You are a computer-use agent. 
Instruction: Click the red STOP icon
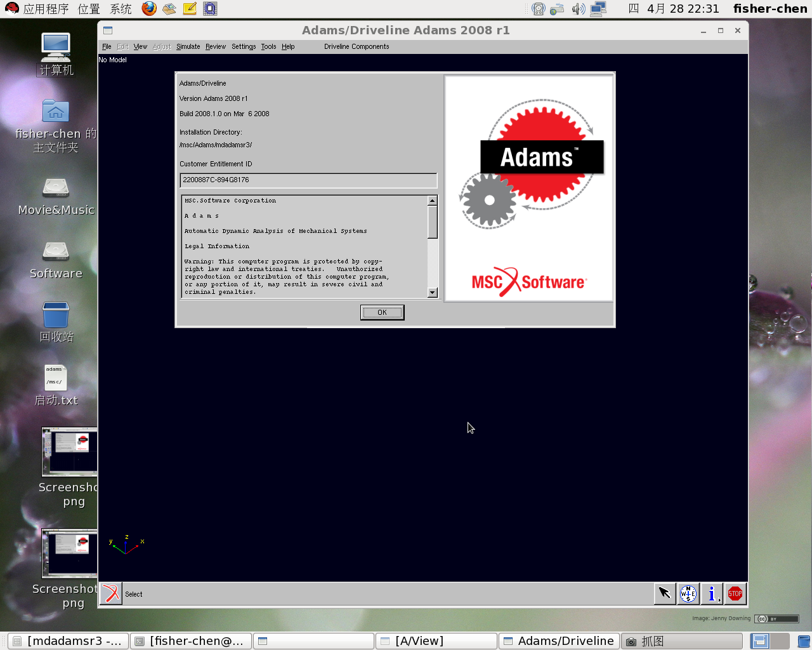click(x=735, y=594)
